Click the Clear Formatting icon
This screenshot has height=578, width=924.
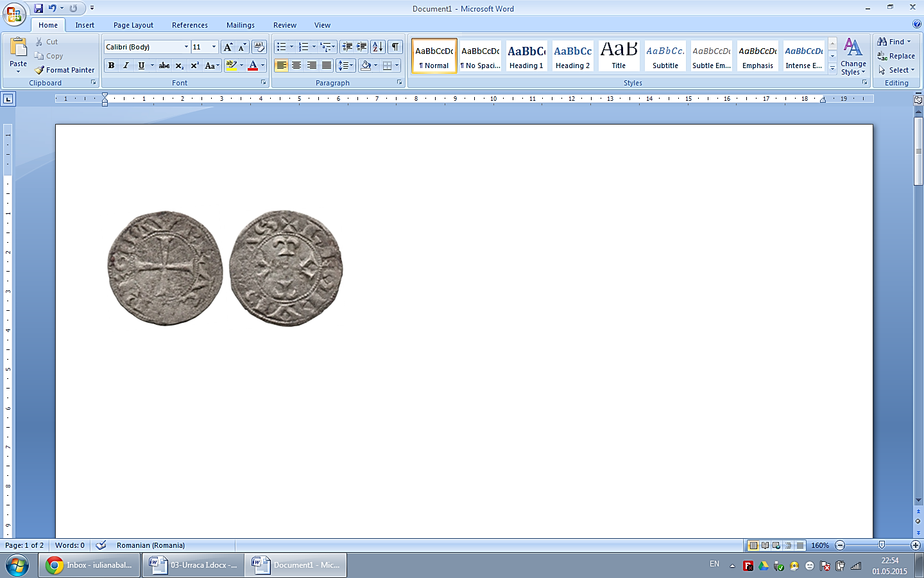[x=259, y=47]
